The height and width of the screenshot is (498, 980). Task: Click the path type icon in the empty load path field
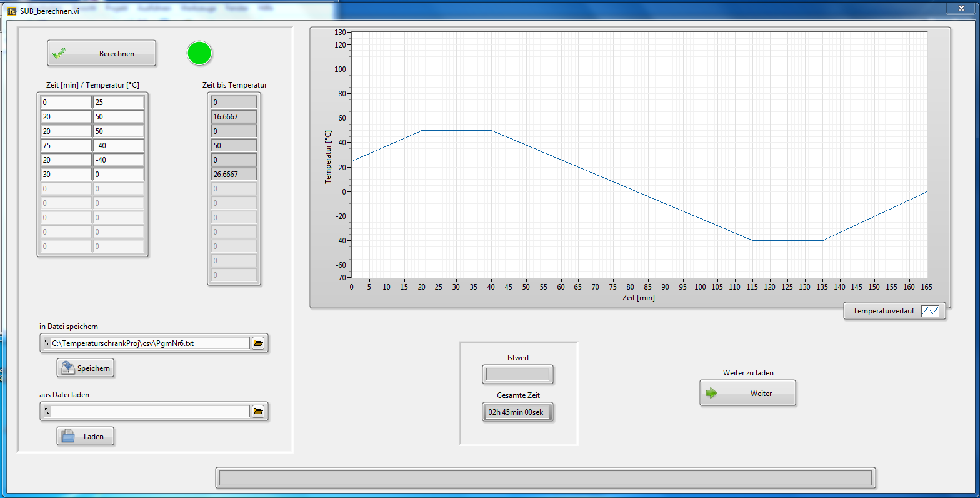click(47, 411)
